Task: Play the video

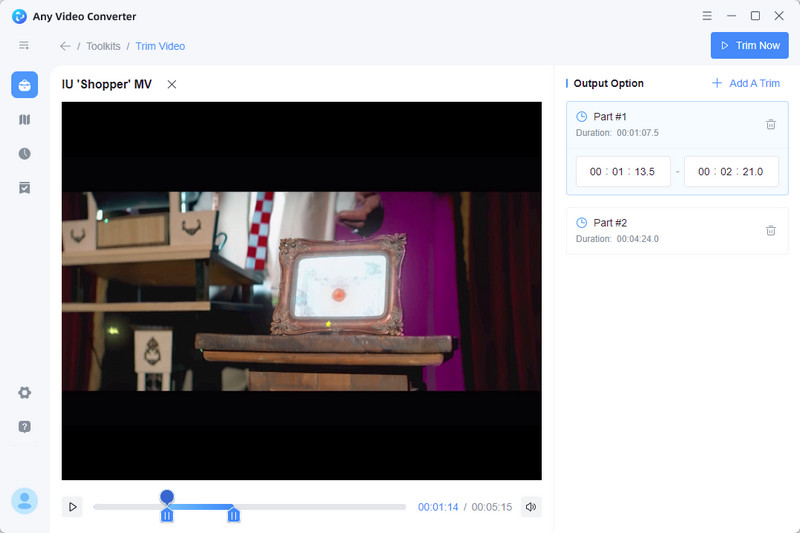Action: point(72,507)
